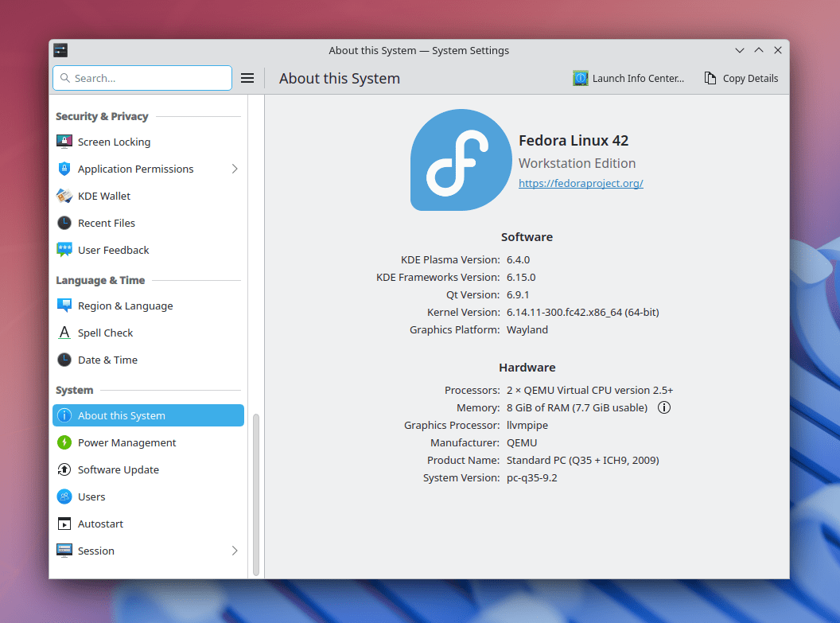Click the User Feedback speech bubble icon
Image resolution: width=840 pixels, height=623 pixels.
coord(64,250)
